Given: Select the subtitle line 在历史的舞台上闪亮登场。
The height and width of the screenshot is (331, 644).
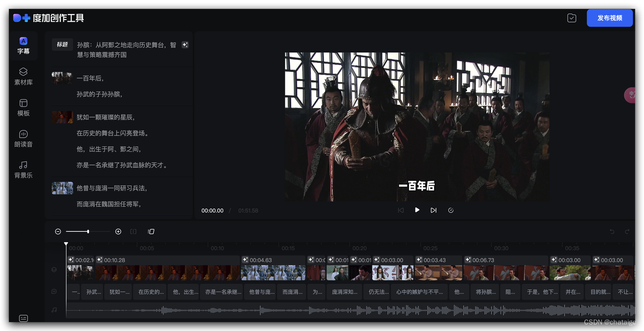Looking at the screenshot, I should click(113, 133).
